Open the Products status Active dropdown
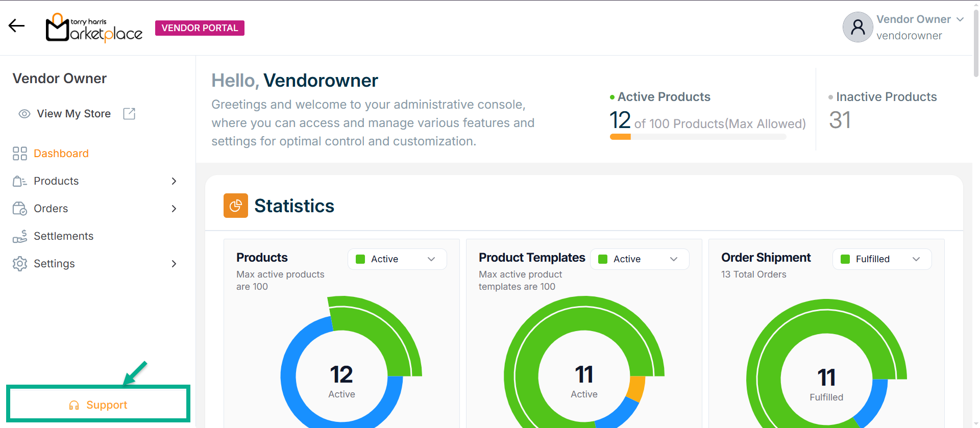The width and height of the screenshot is (980, 428). (x=397, y=259)
